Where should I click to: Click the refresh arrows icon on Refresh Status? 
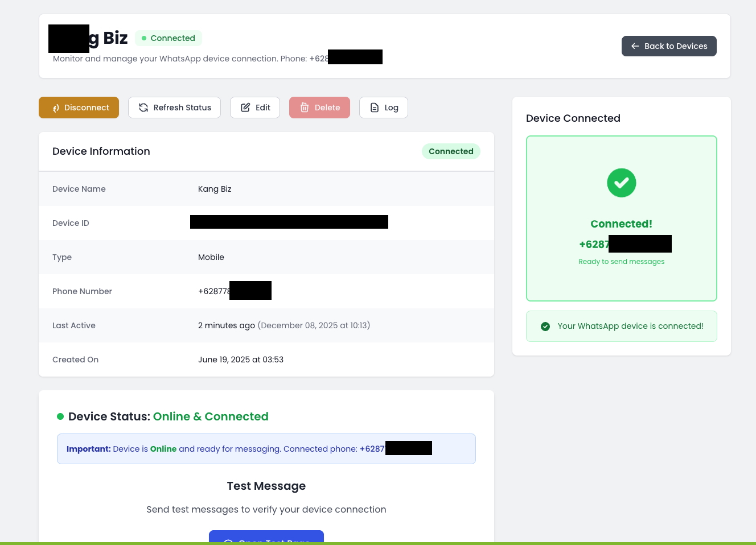point(143,108)
